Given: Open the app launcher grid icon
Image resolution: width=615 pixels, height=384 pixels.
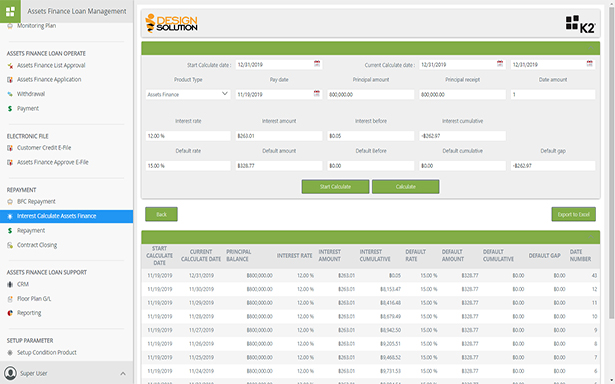Looking at the screenshot, I should (10, 11).
